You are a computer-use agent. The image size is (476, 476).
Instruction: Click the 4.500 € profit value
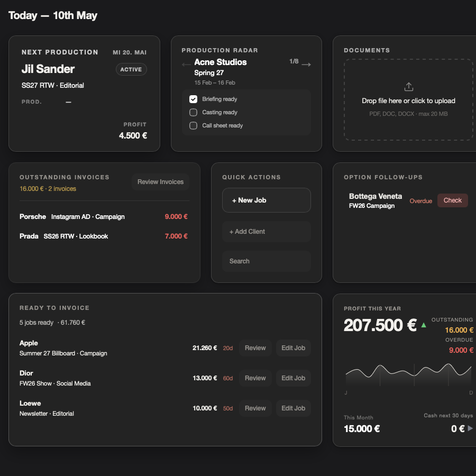133,135
